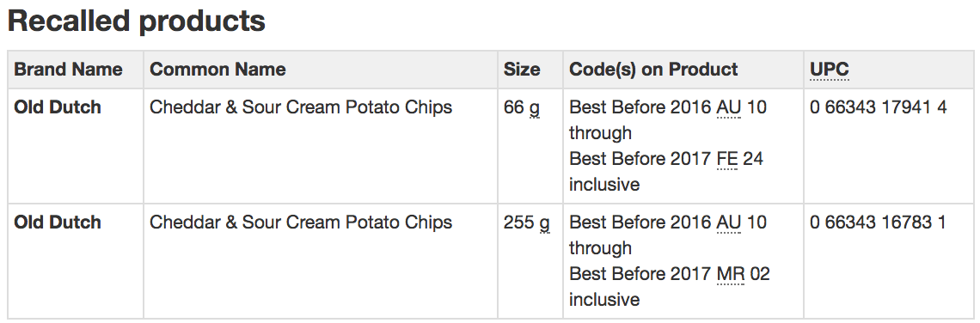Select the chips product name in the 66 g row
Viewport: 980px width, 323px height.
(x=301, y=107)
